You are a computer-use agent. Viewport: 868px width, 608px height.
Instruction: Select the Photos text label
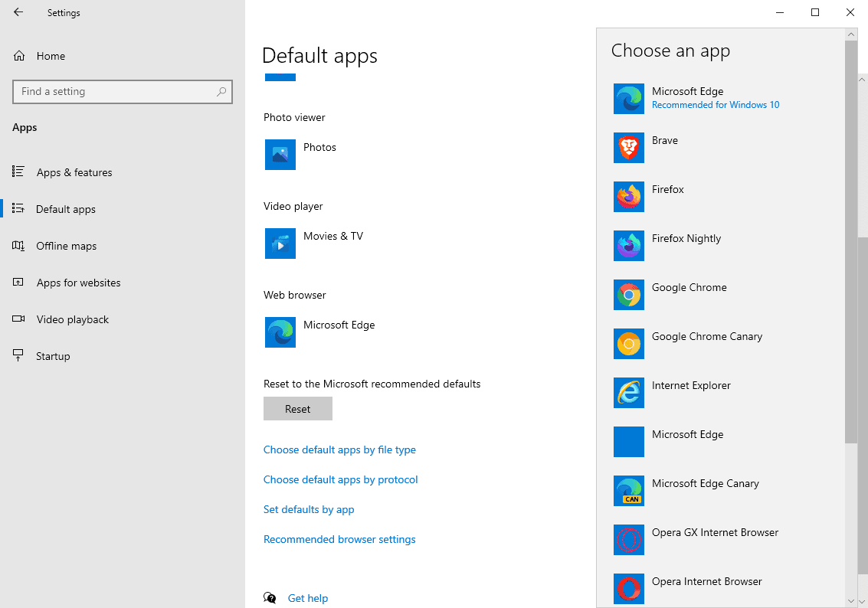click(x=319, y=147)
